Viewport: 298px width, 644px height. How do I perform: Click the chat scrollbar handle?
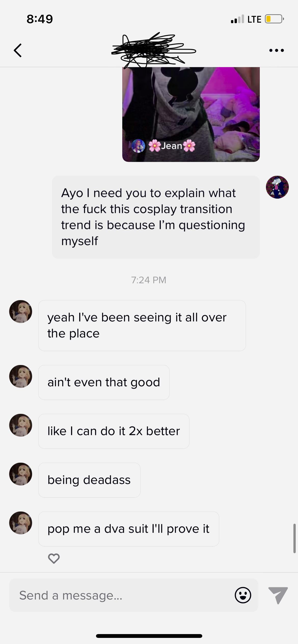coord(294,538)
